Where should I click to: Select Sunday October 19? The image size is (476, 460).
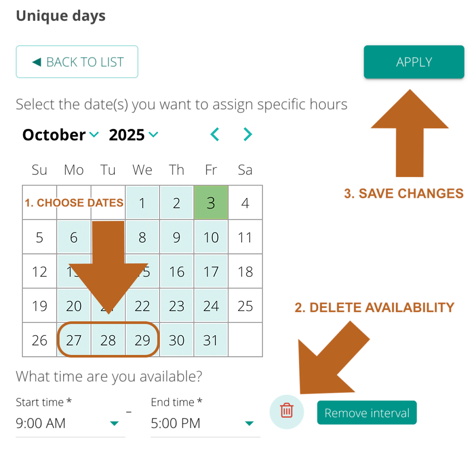click(x=40, y=306)
